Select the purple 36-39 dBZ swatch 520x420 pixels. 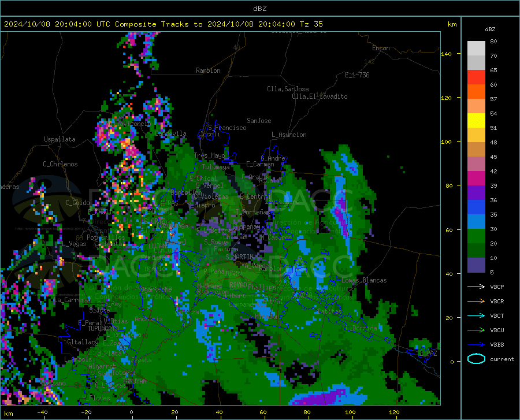(x=476, y=193)
